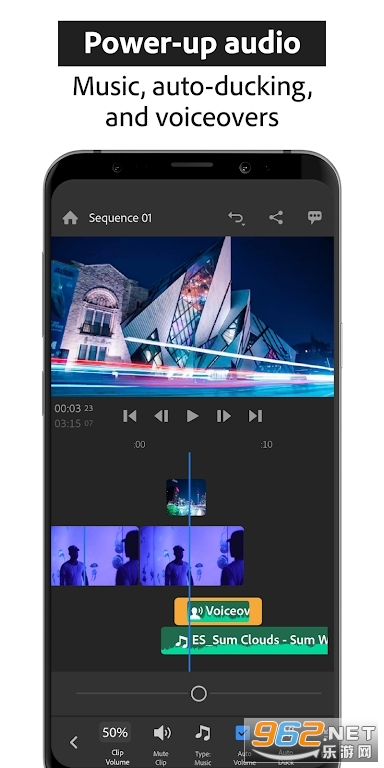Tap the Type: Music note icon
This screenshot has height=768, width=384.
203,733
